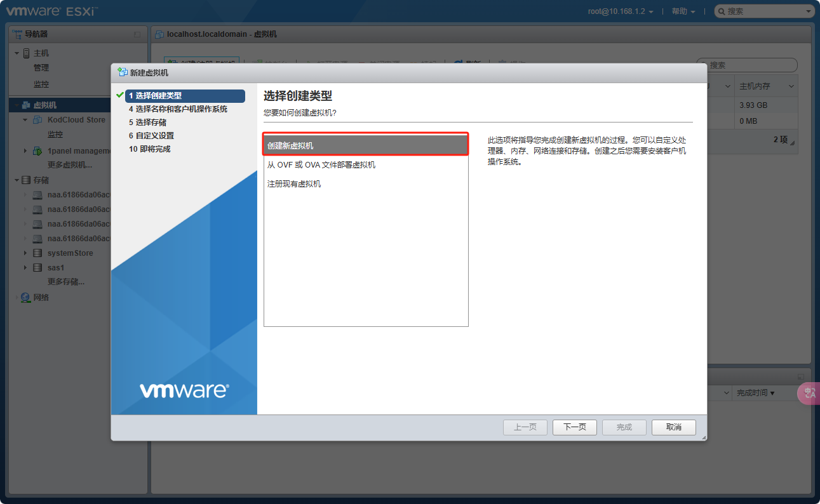Click the virtual machine list 搜索 field
820x504 pixels.
(747, 65)
